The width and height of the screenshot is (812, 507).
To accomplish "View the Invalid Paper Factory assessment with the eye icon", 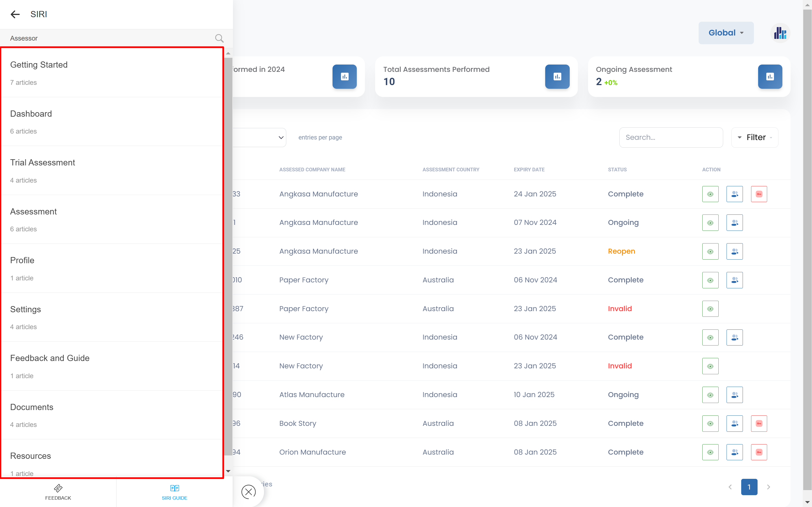I will point(710,309).
